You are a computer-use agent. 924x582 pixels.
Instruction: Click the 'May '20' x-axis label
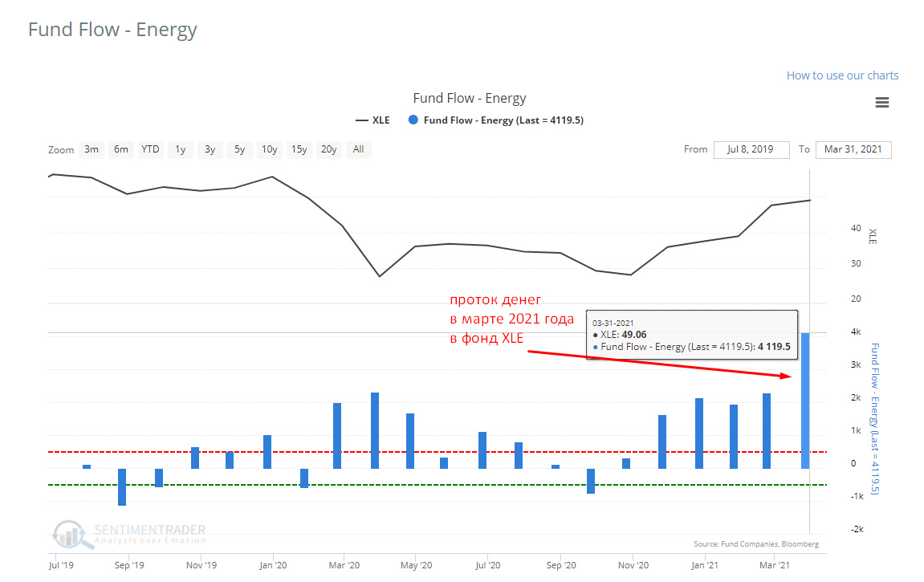(416, 565)
